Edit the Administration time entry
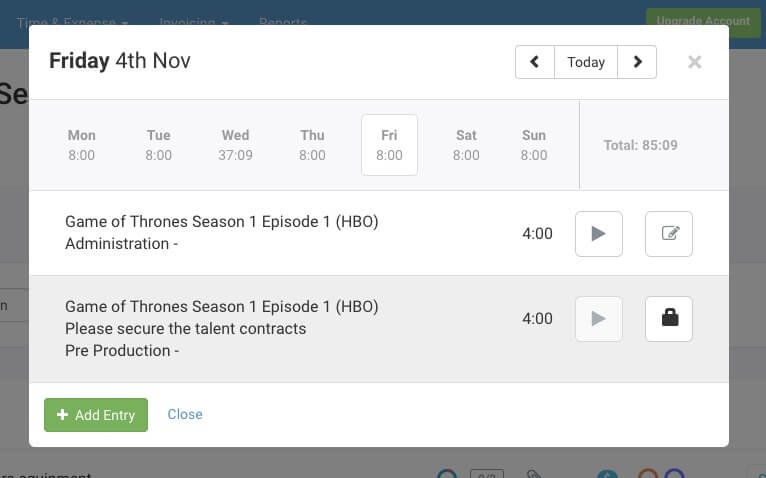 click(x=669, y=234)
